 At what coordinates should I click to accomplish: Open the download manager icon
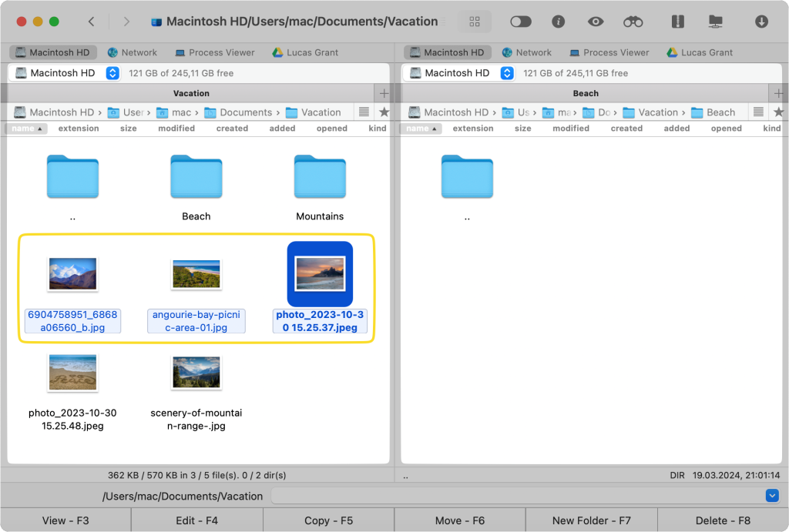[x=761, y=22]
